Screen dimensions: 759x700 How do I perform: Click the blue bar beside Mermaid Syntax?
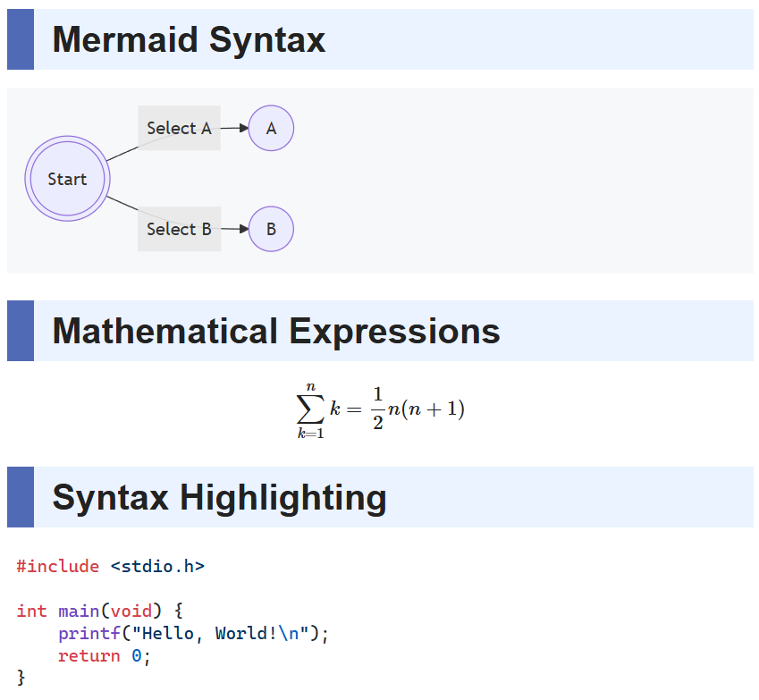pyautogui.click(x=21, y=40)
